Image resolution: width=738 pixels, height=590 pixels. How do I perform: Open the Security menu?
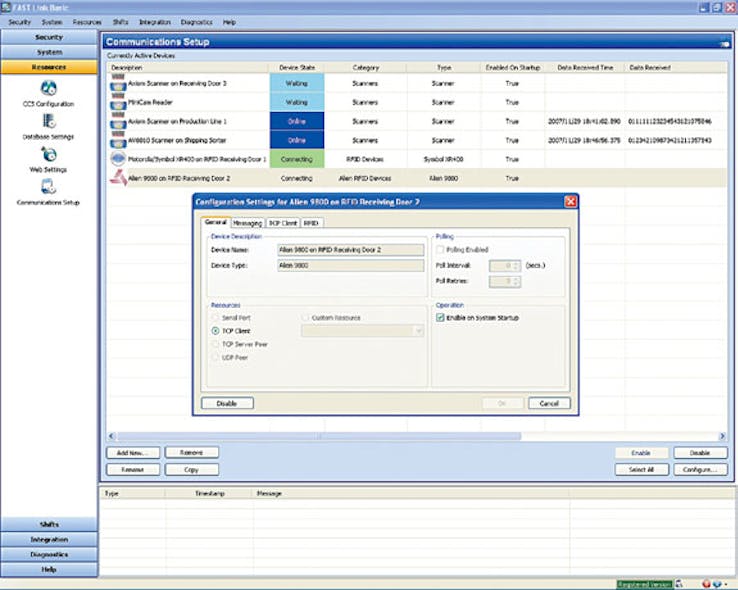(19, 22)
